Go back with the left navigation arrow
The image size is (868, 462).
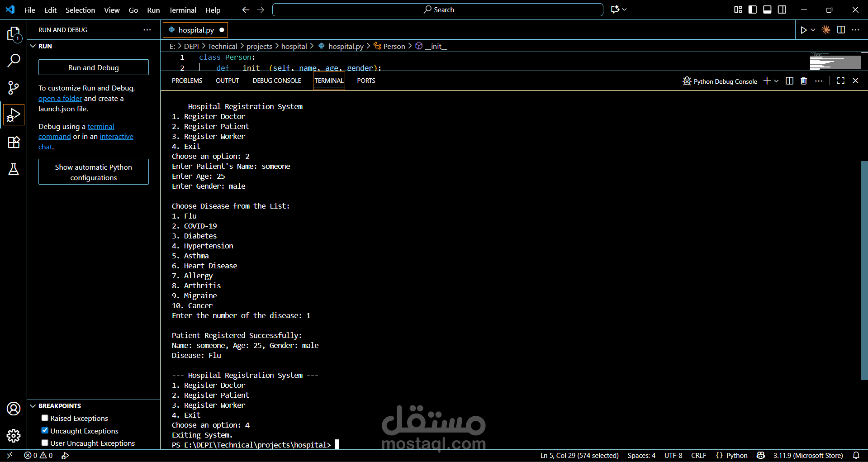click(x=246, y=10)
